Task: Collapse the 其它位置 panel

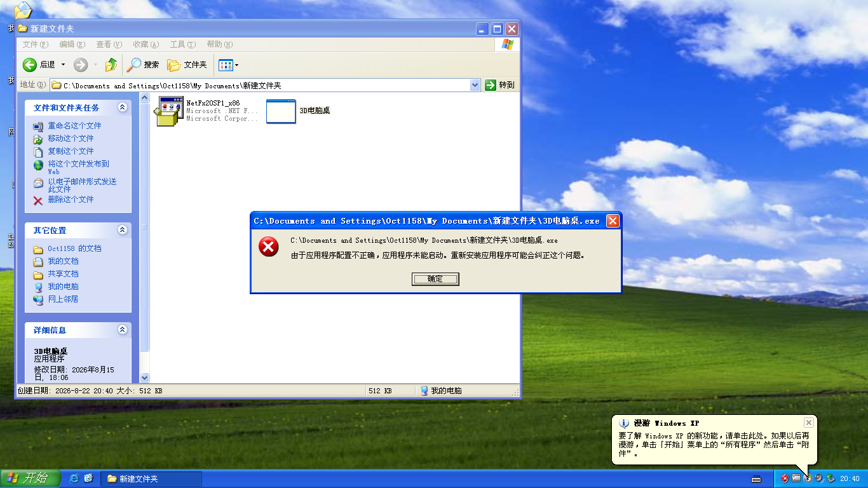Action: coord(122,230)
